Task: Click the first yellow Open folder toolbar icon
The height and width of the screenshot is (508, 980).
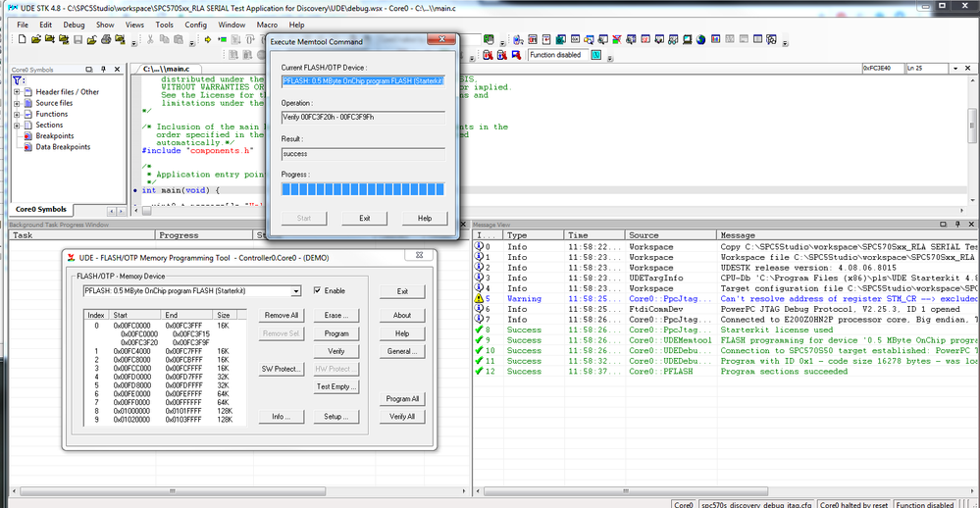Action: click(35, 39)
